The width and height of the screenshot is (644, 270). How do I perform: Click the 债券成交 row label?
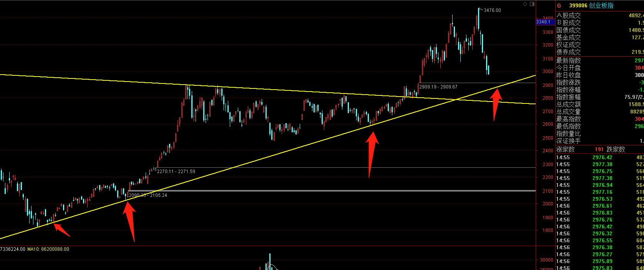click(x=569, y=52)
